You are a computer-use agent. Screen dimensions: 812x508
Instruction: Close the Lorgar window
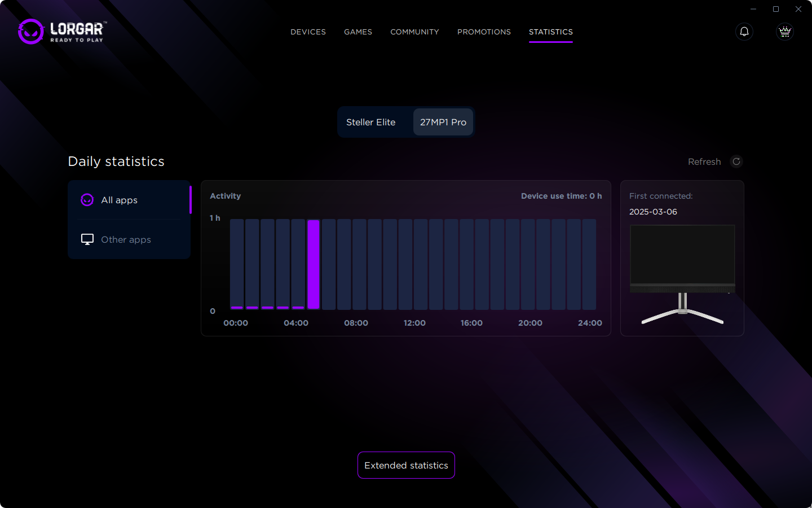798,9
